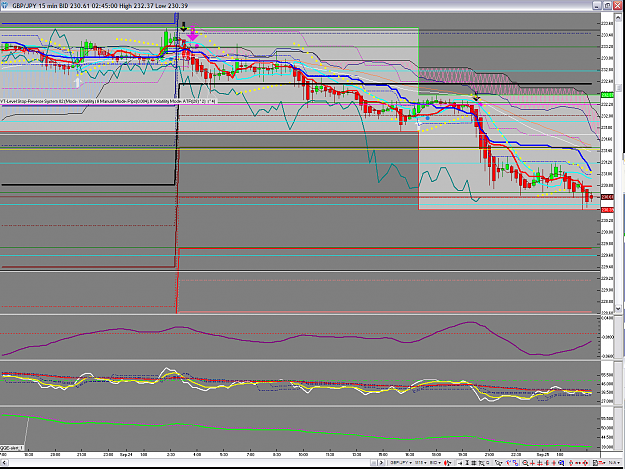Minimize the GBP/JPY chart window

coord(597,6)
